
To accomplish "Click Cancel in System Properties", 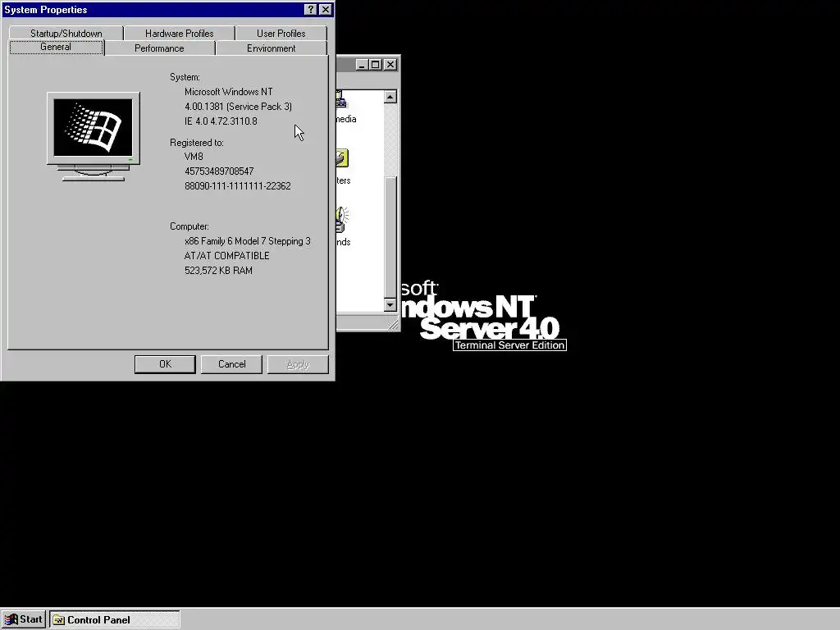I will coord(231,364).
